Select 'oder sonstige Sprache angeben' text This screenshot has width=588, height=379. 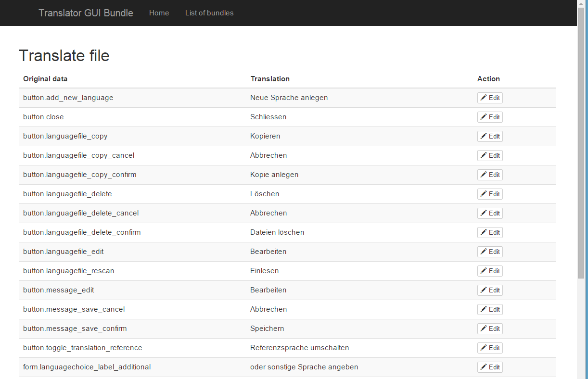click(x=304, y=367)
